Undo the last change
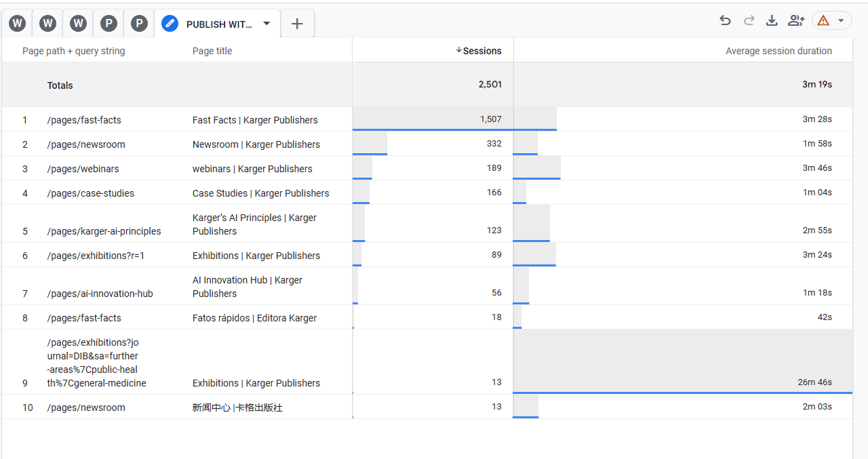The width and height of the screenshot is (868, 459). 726,20
